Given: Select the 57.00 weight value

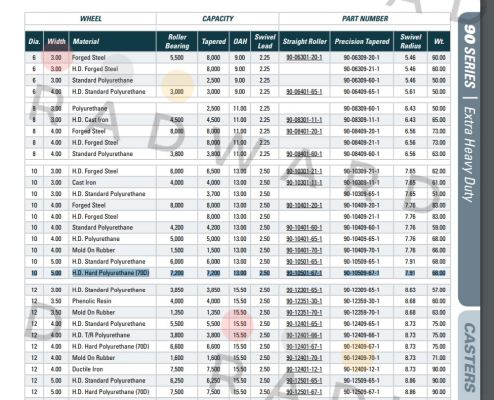Looking at the screenshot, I should click(x=439, y=290).
